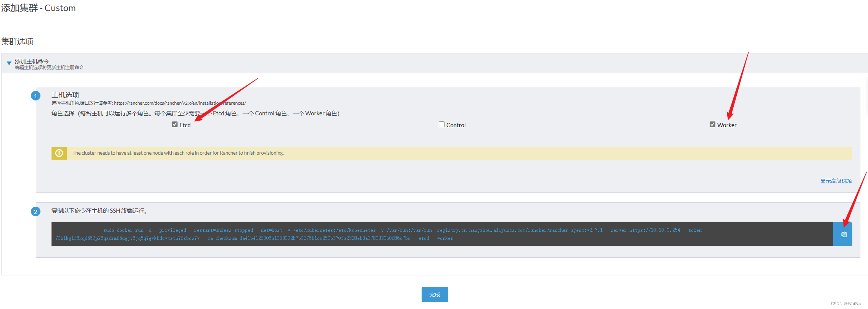The width and height of the screenshot is (868, 309).
Task: Enable the Control role checkbox
Action: 441,125
